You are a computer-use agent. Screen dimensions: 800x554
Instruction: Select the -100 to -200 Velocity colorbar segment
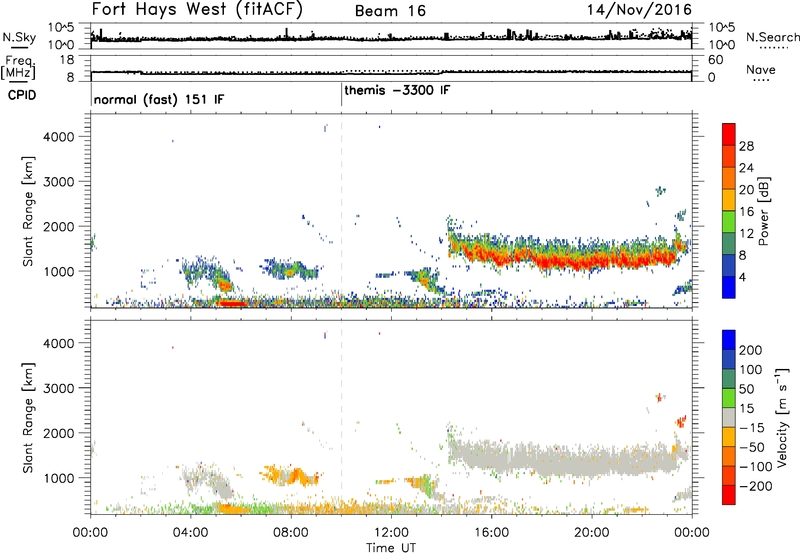pyautogui.click(x=729, y=475)
